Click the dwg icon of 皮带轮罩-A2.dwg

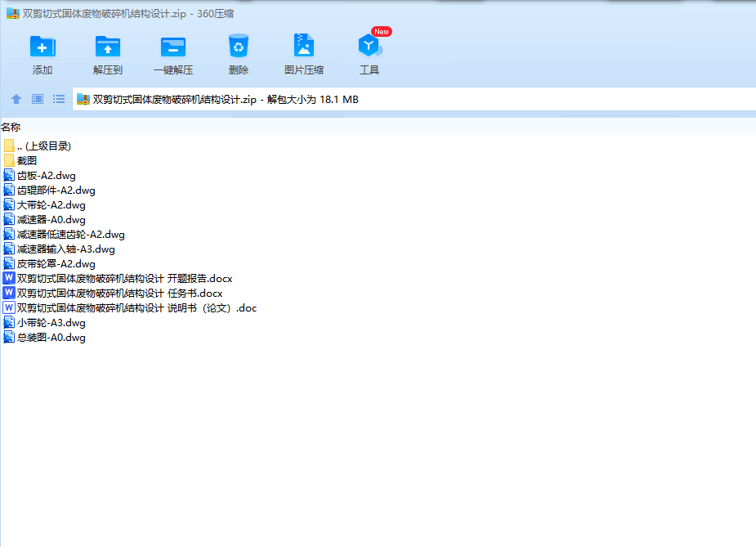click(9, 263)
